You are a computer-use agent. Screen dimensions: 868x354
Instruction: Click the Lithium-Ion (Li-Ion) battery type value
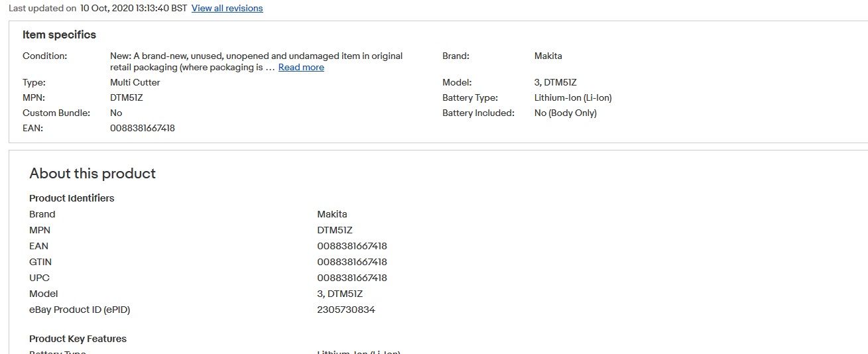point(573,98)
